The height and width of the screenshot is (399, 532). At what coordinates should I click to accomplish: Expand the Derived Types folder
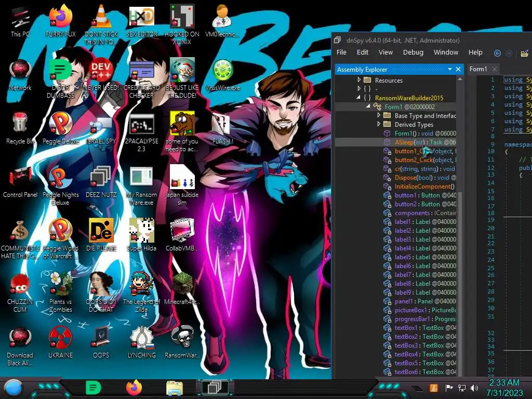coord(379,124)
